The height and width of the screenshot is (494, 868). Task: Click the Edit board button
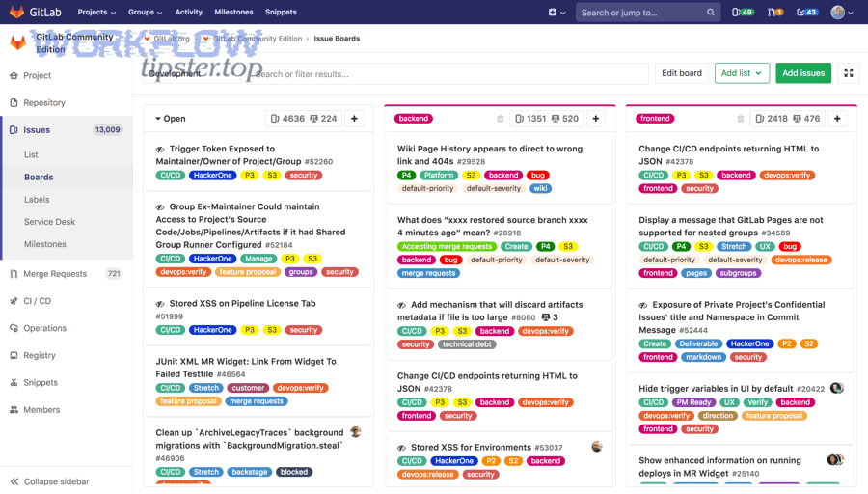pos(682,73)
